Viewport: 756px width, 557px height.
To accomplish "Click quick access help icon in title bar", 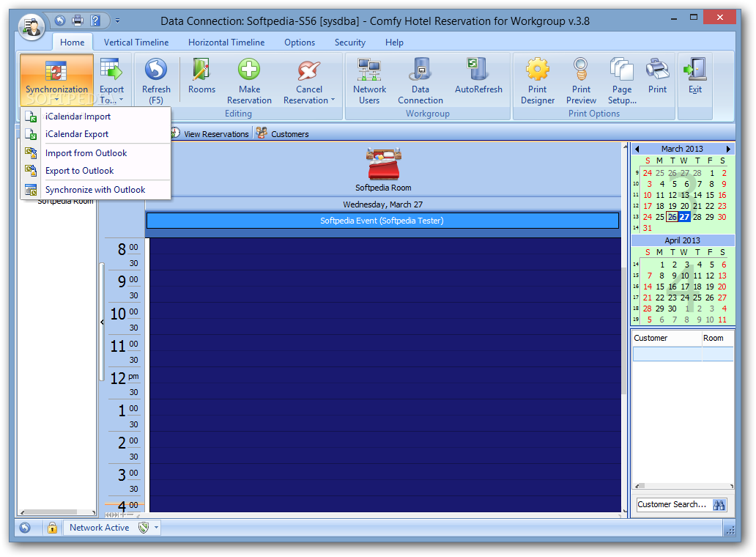I will tap(95, 21).
